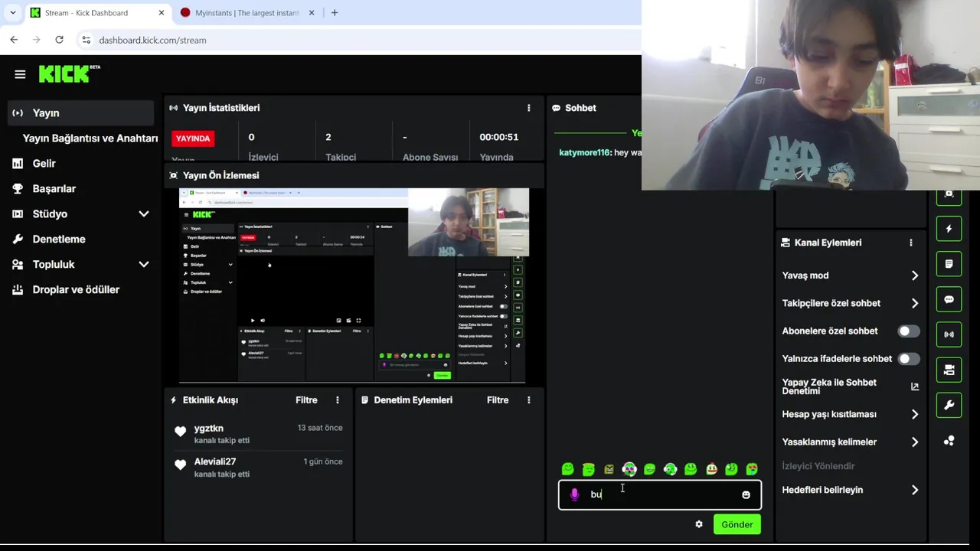The image size is (980, 551).
Task: Open options menu of Yayın İstatistikleri panel
Action: click(x=528, y=108)
